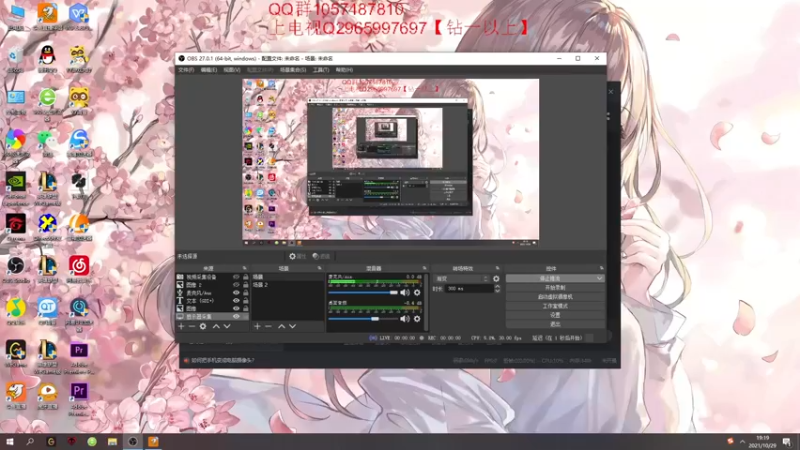Add a new source with the plus icon
Viewport: 800px width, 450px height.
(181, 326)
